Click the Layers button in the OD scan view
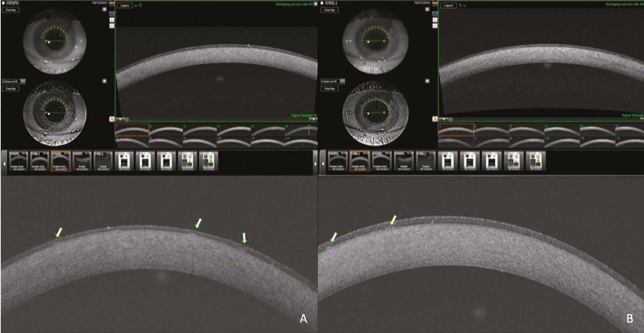This screenshot has height=333, width=644. point(125,5)
